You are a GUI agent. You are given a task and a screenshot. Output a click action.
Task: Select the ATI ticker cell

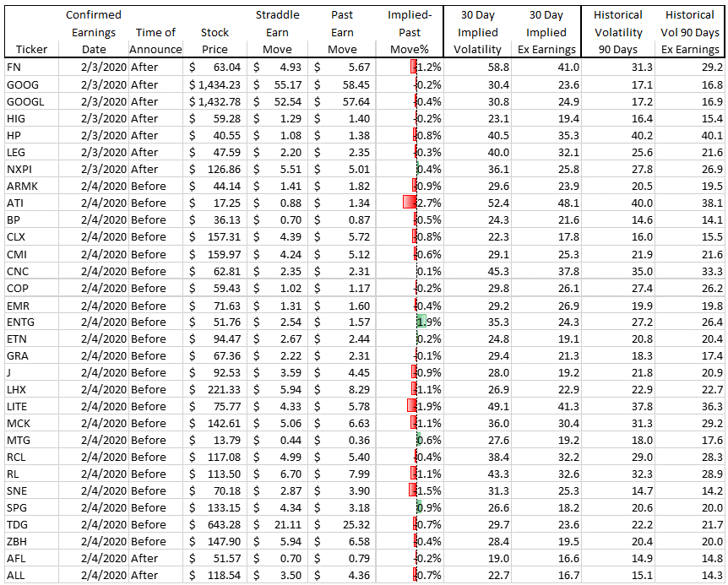point(31,203)
